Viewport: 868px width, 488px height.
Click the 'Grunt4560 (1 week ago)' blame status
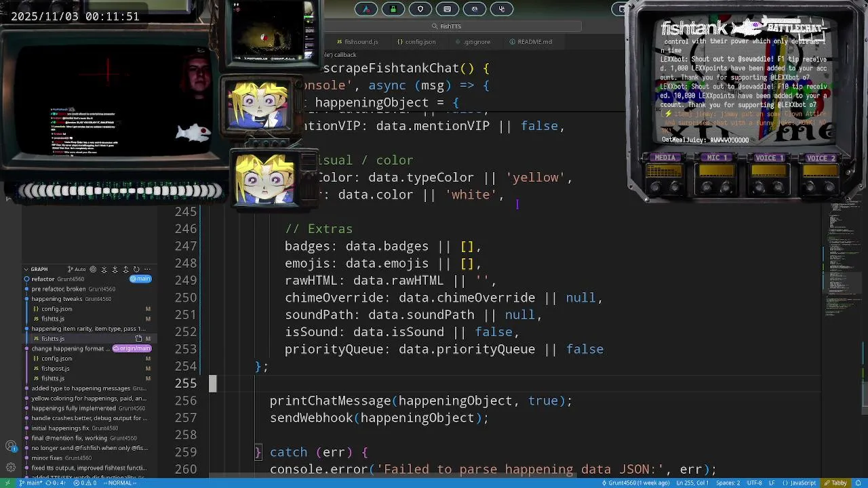[636, 483]
